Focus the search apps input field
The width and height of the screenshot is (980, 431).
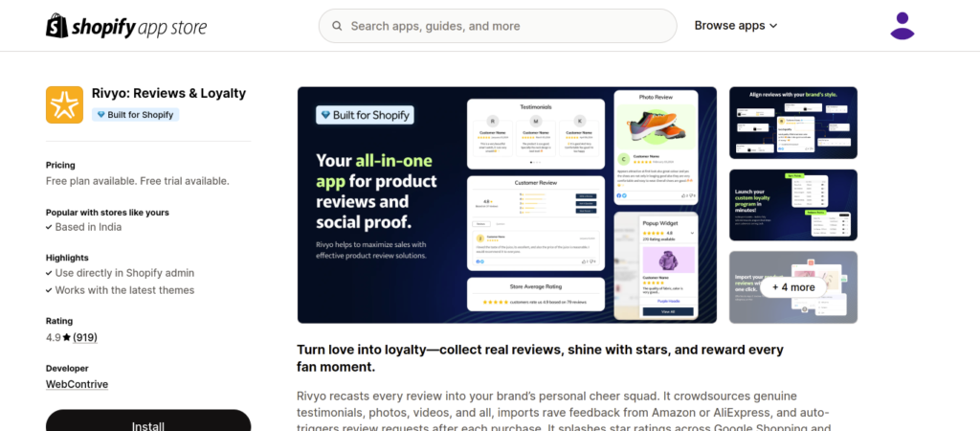[x=498, y=26]
